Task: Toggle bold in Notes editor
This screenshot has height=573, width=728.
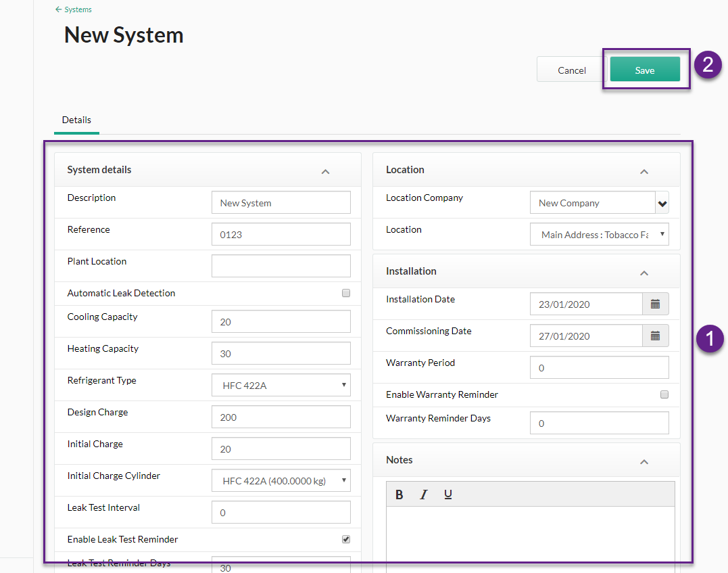Action: [x=399, y=495]
